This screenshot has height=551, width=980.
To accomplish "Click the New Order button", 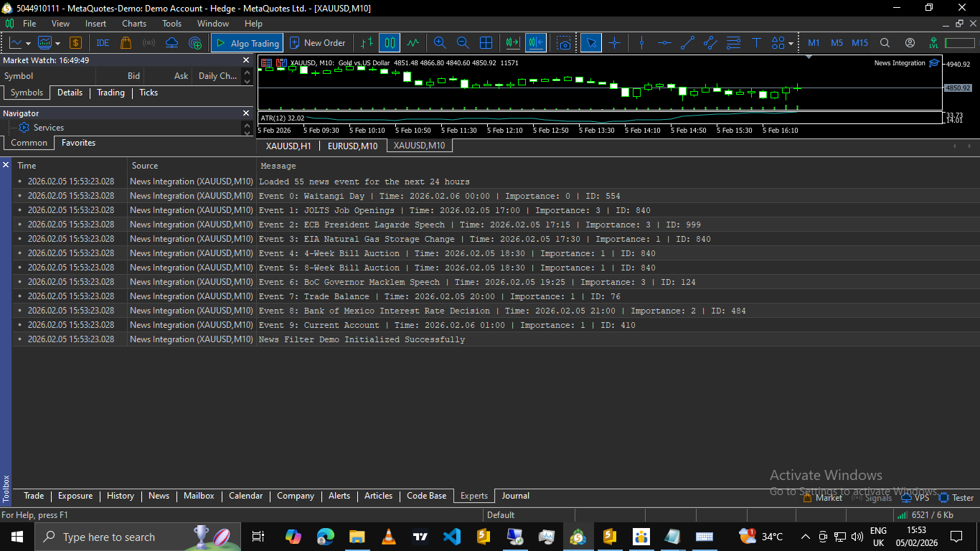I will [318, 42].
